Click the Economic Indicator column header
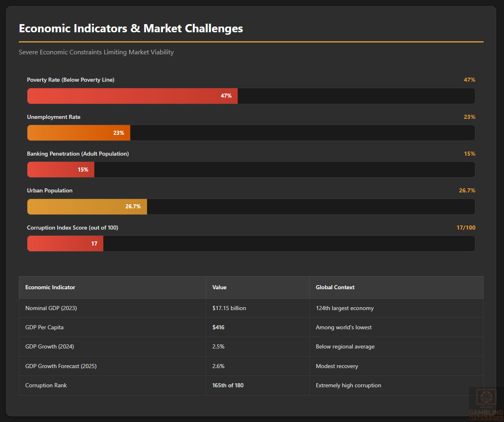 point(50,288)
